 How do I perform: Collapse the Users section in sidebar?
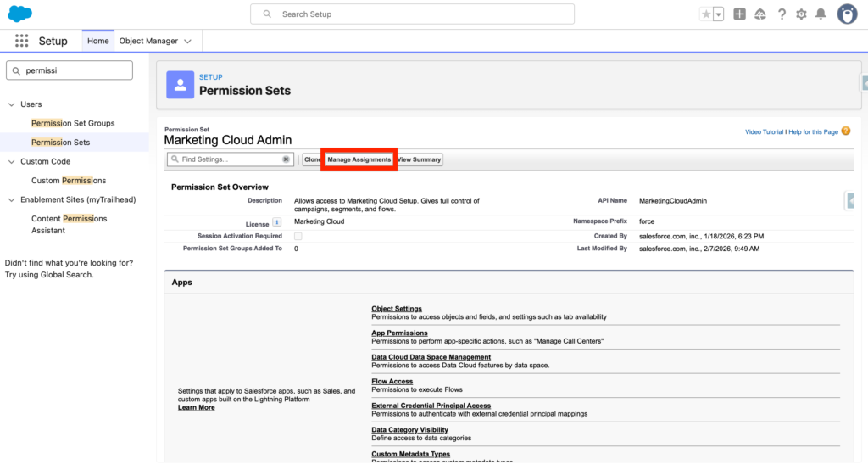pyautogui.click(x=12, y=104)
